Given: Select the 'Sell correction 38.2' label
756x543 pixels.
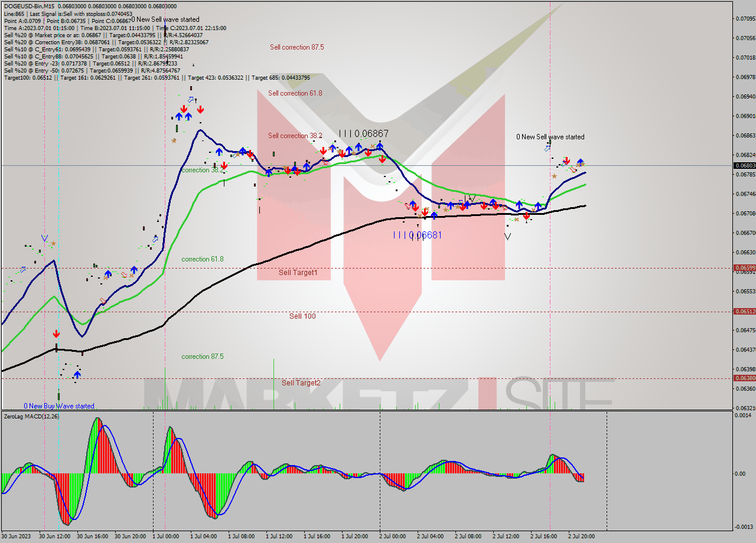Looking at the screenshot, I should click(295, 136).
